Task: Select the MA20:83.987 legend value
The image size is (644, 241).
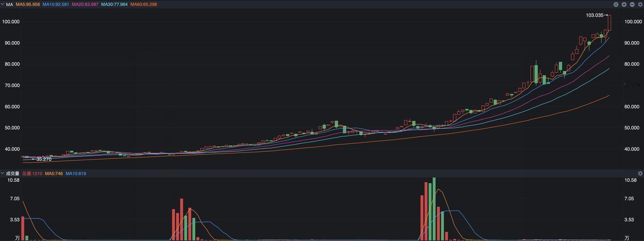Action: [x=85, y=4]
